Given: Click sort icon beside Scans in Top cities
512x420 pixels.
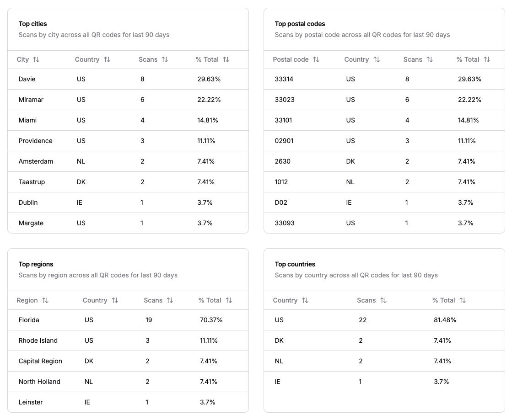Looking at the screenshot, I should (165, 59).
